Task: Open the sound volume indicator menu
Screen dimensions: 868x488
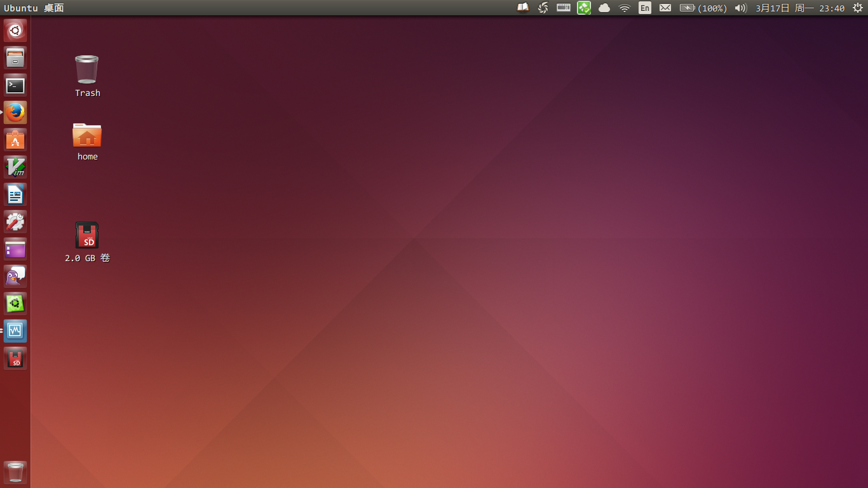Action: 740,8
